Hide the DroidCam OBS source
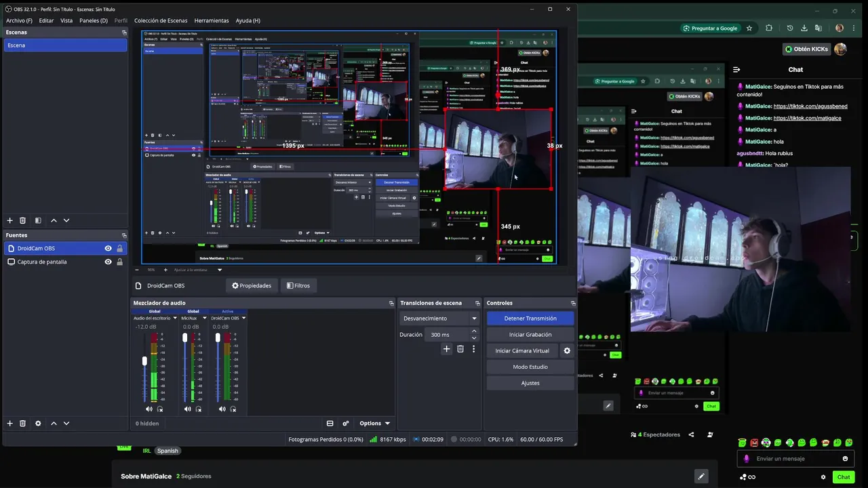This screenshot has height=488, width=868. [108, 249]
